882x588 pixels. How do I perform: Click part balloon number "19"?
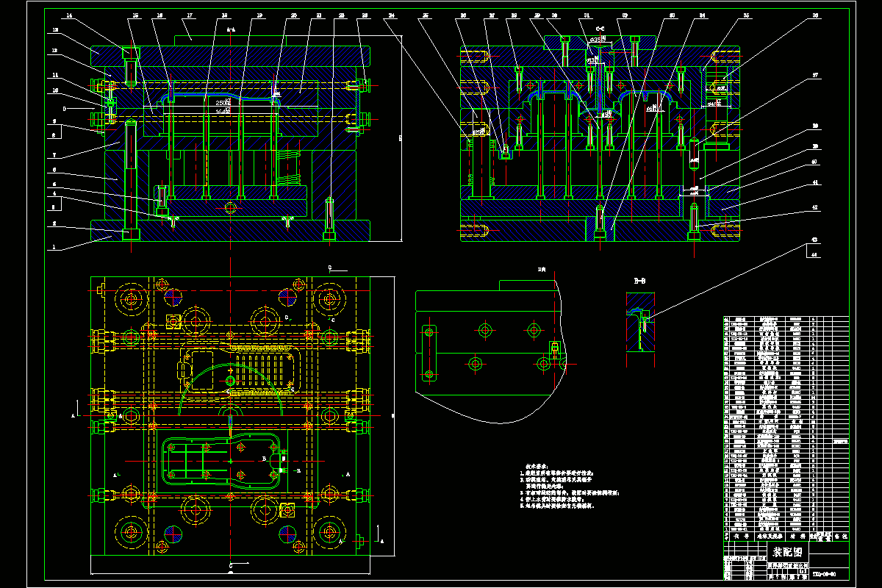(259, 15)
